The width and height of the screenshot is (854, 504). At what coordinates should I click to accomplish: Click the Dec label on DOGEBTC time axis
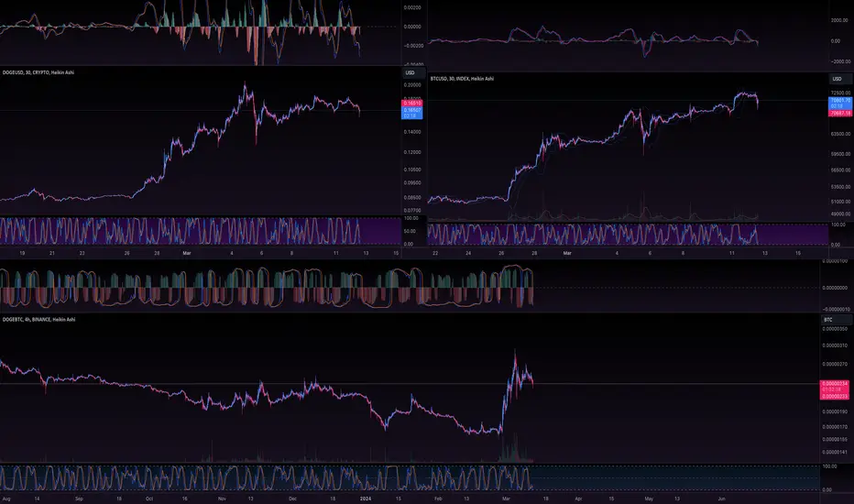(292, 499)
